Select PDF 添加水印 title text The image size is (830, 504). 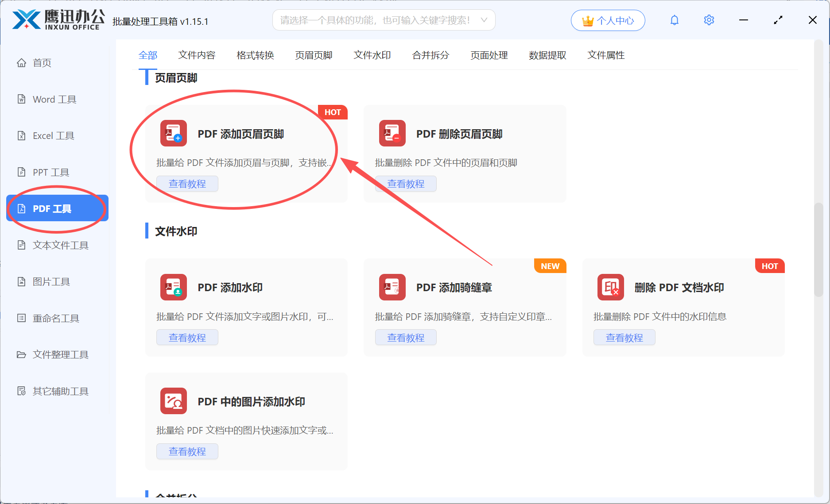(x=230, y=288)
